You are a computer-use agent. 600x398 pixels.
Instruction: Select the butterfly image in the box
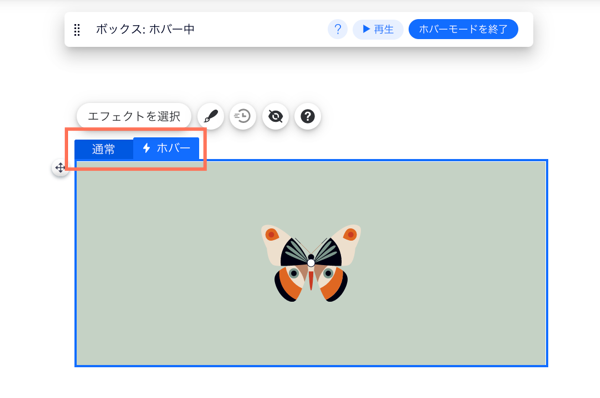point(311,263)
